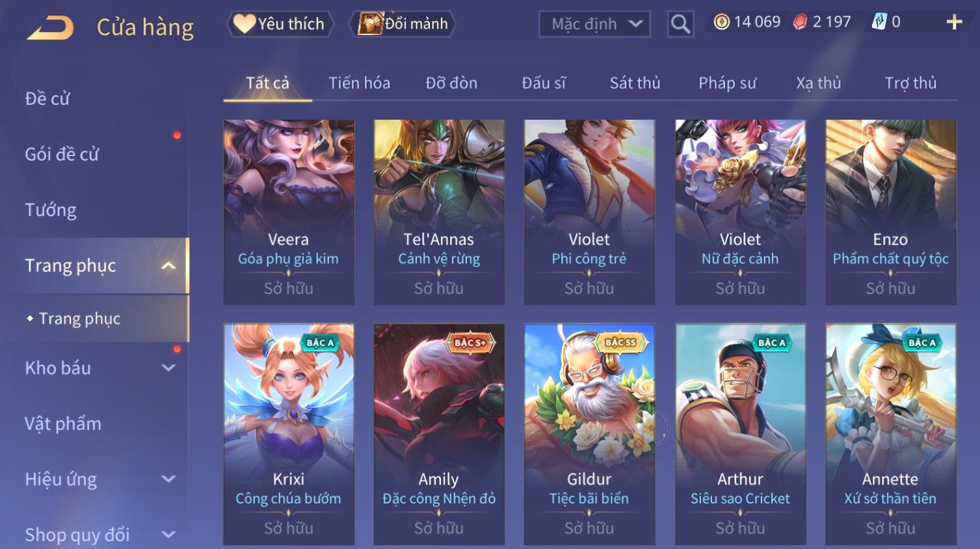Switch to the Tiến hóa tab
Viewport: 980px width, 549px height.
(359, 83)
